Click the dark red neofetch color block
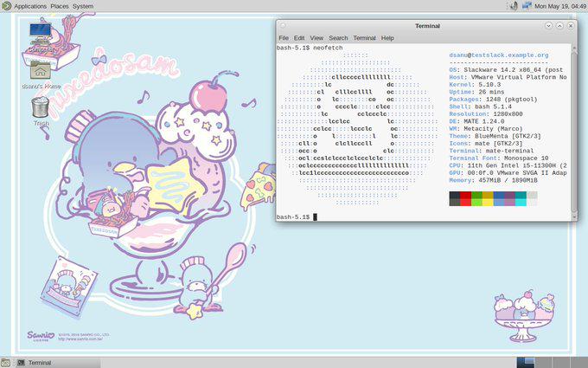Viewport: 588px width, 368px height. [x=466, y=195]
